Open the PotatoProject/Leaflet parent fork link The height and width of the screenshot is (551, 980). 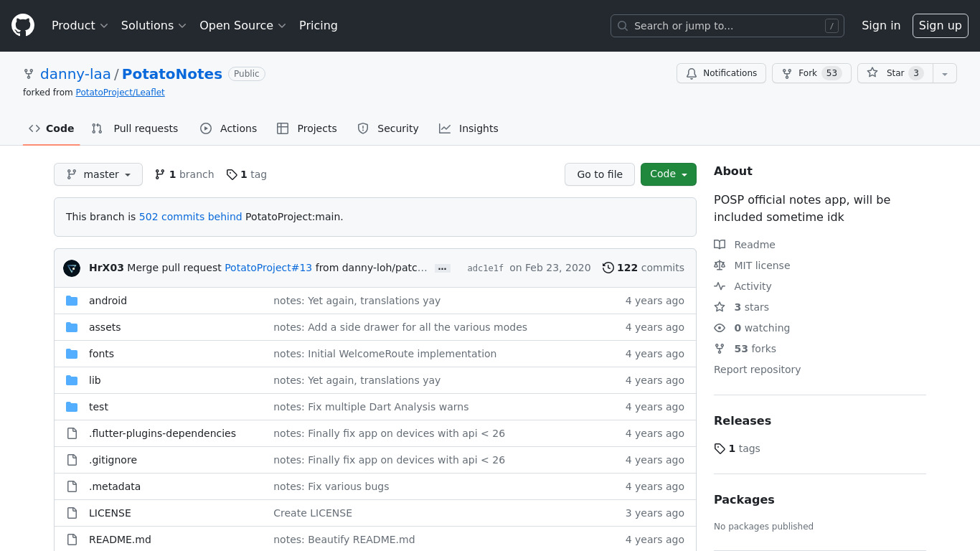tap(120, 93)
